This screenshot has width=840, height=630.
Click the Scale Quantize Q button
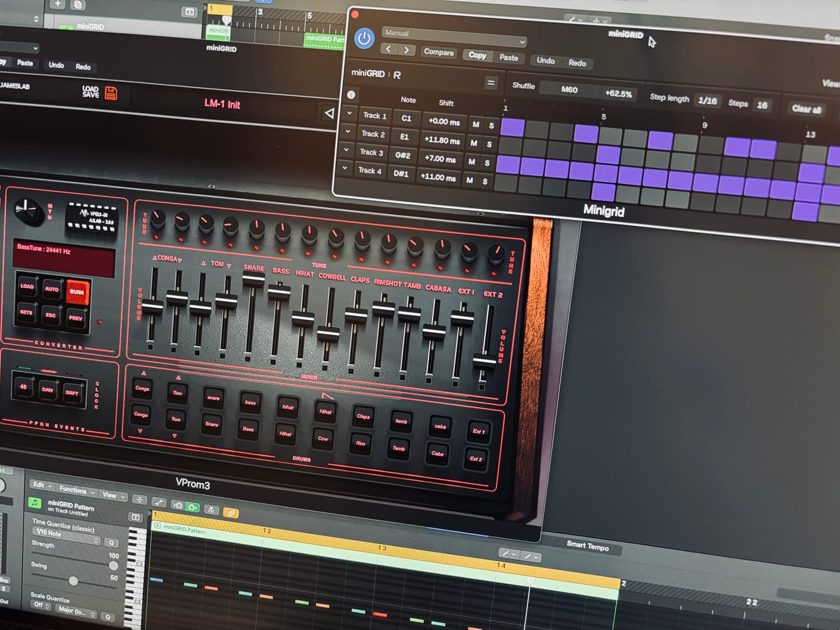pyautogui.click(x=107, y=617)
